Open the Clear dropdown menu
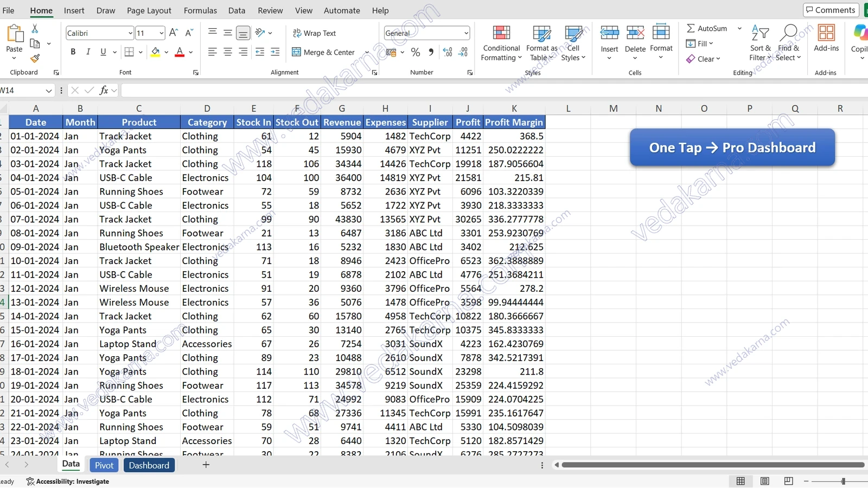Viewport: 868px width, 488px height. [703, 59]
